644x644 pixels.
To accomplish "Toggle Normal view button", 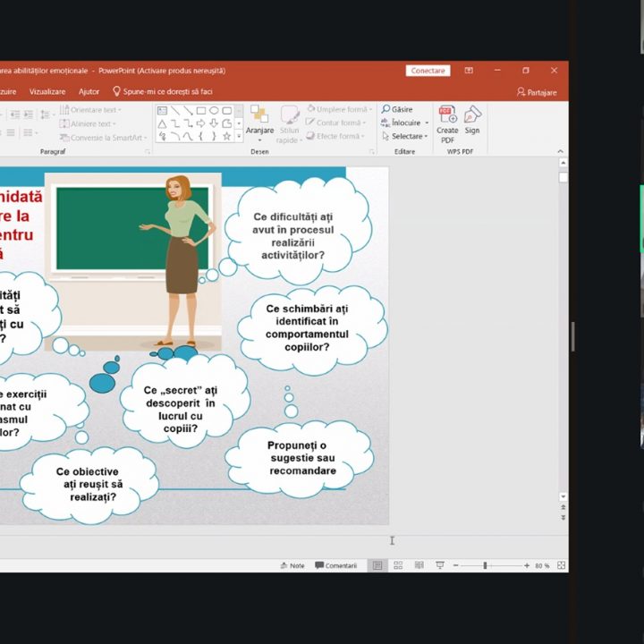I will click(x=377, y=565).
